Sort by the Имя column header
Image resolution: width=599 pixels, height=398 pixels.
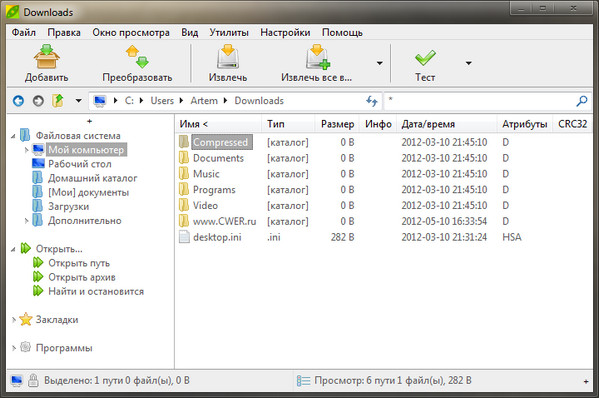point(219,124)
